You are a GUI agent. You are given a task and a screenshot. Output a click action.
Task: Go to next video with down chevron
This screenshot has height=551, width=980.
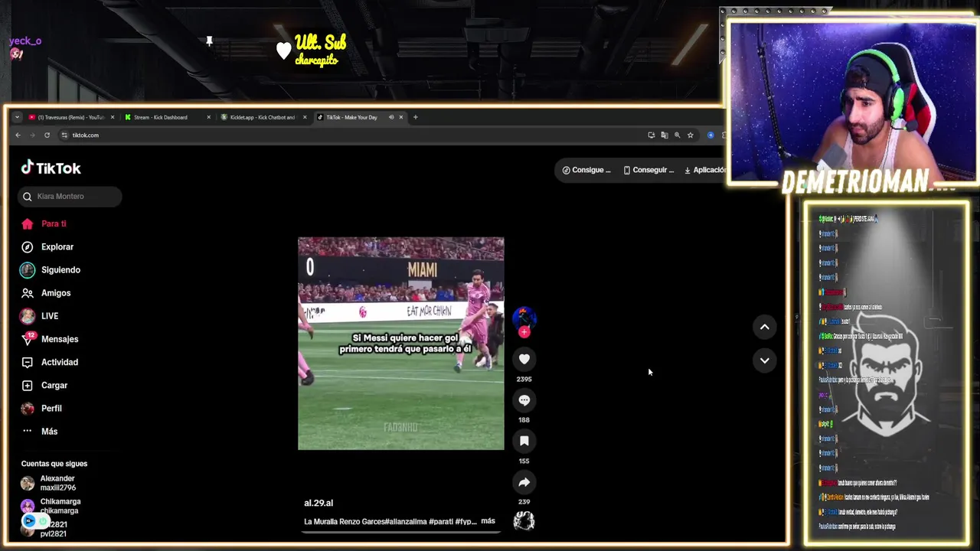coord(764,360)
